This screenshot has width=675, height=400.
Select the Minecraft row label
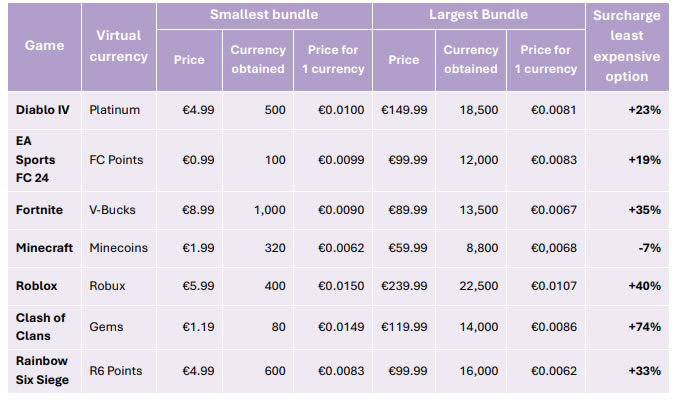[46, 247]
